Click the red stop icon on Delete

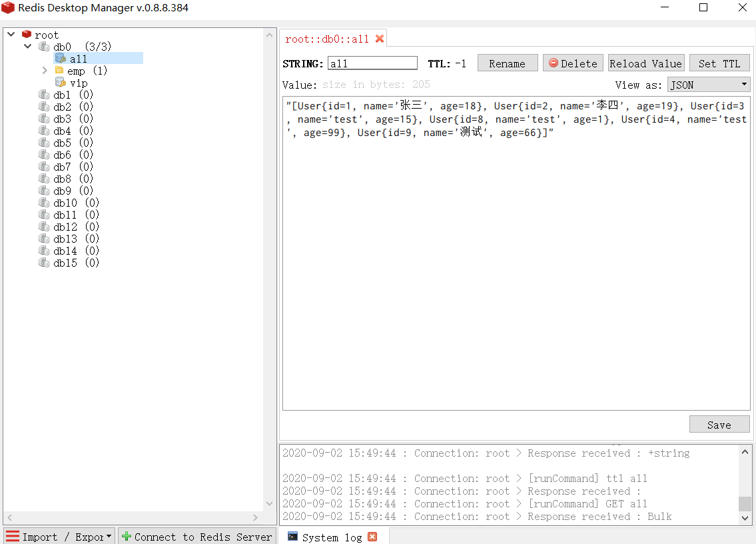click(x=554, y=63)
